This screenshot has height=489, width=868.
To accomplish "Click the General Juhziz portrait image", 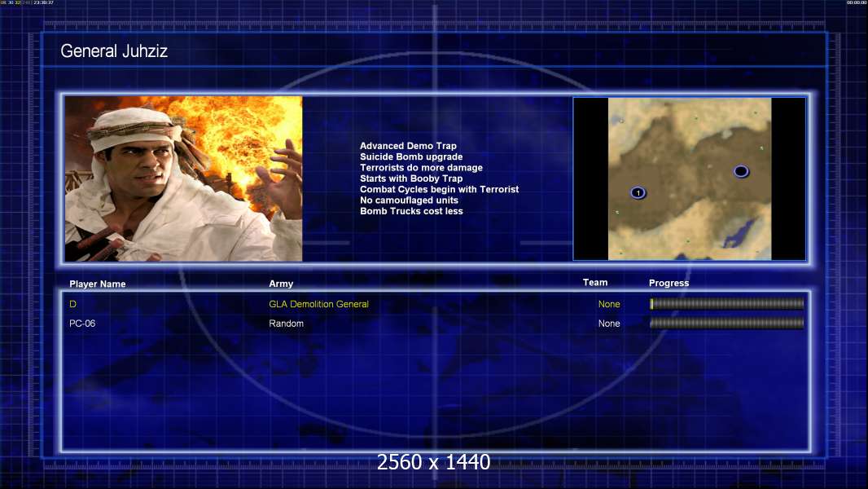I will point(184,178).
